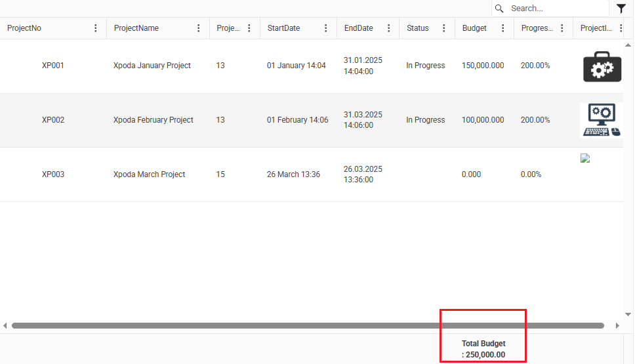Click XP002 In Progress status

pos(425,120)
